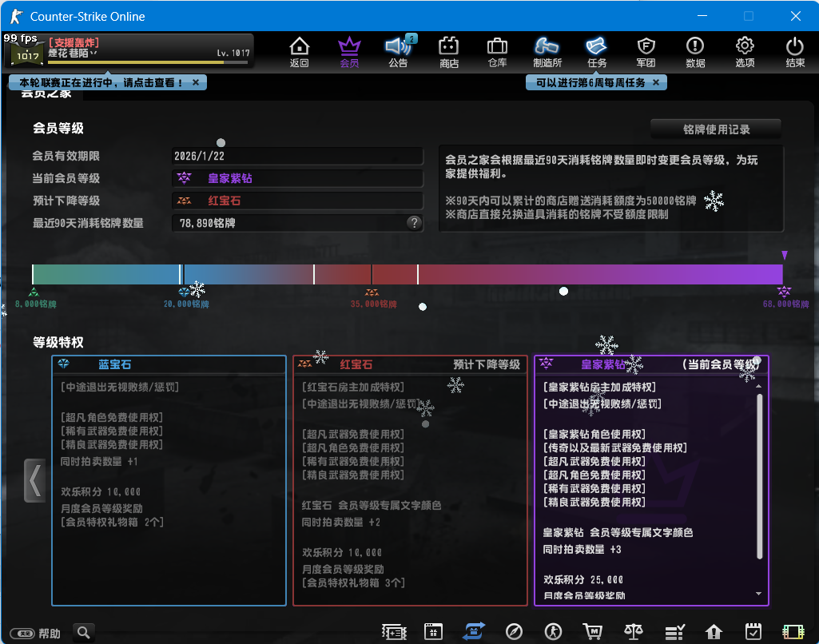Open the 仓库 inventory icon

497,52
